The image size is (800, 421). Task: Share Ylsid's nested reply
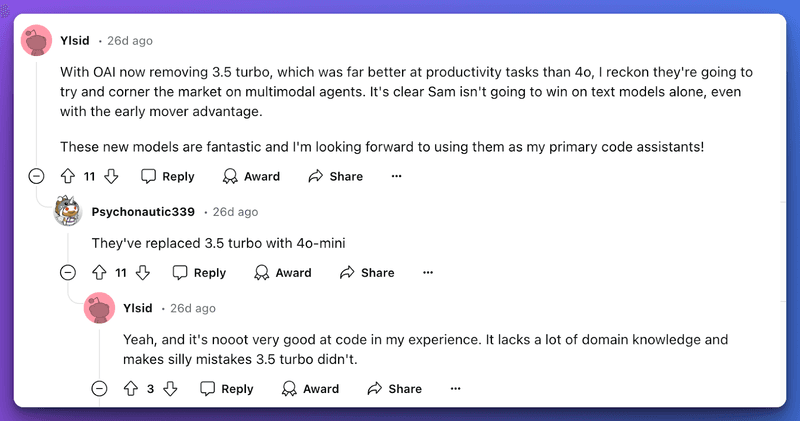[x=395, y=389]
